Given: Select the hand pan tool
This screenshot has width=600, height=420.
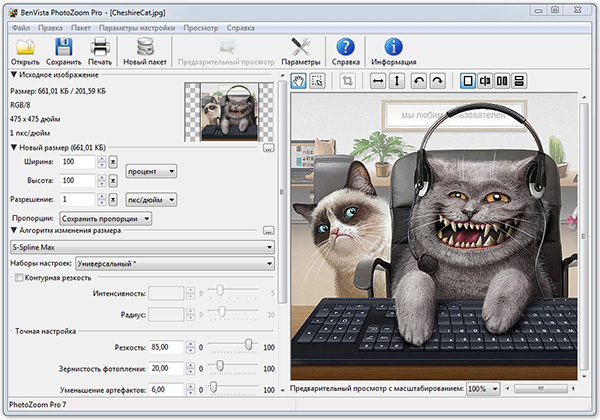Looking at the screenshot, I should (299, 81).
